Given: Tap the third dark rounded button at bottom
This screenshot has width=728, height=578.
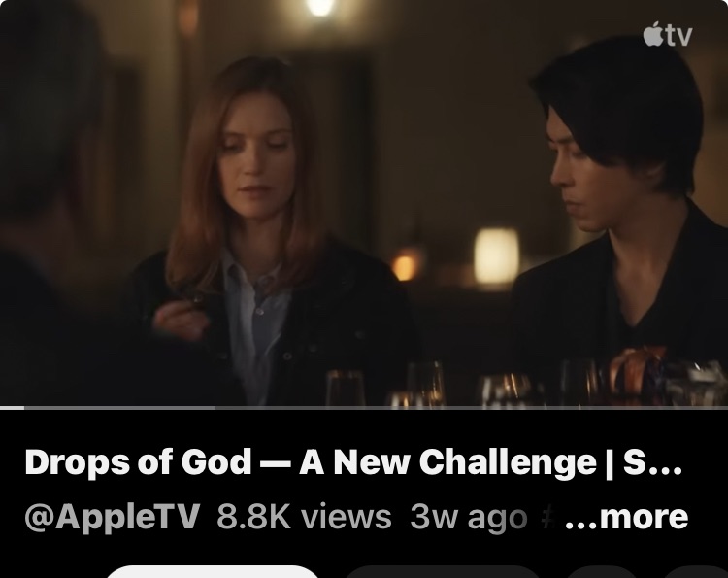Looking at the screenshot, I should [x=602, y=572].
